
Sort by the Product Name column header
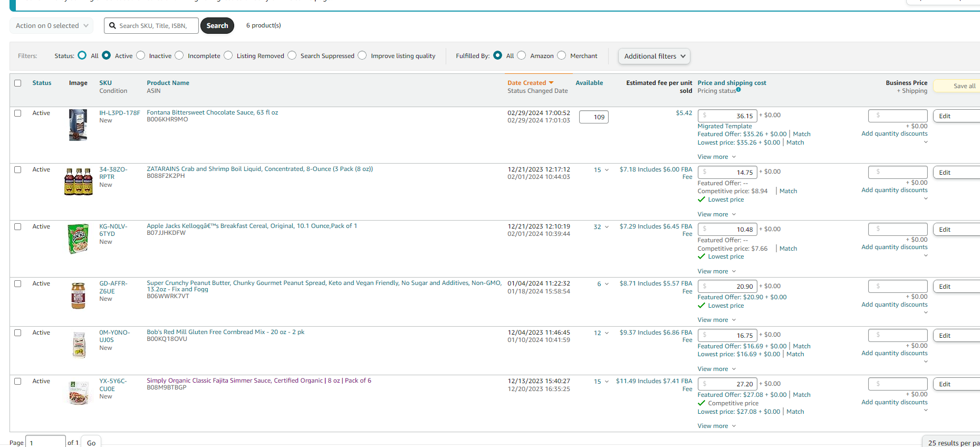(168, 83)
